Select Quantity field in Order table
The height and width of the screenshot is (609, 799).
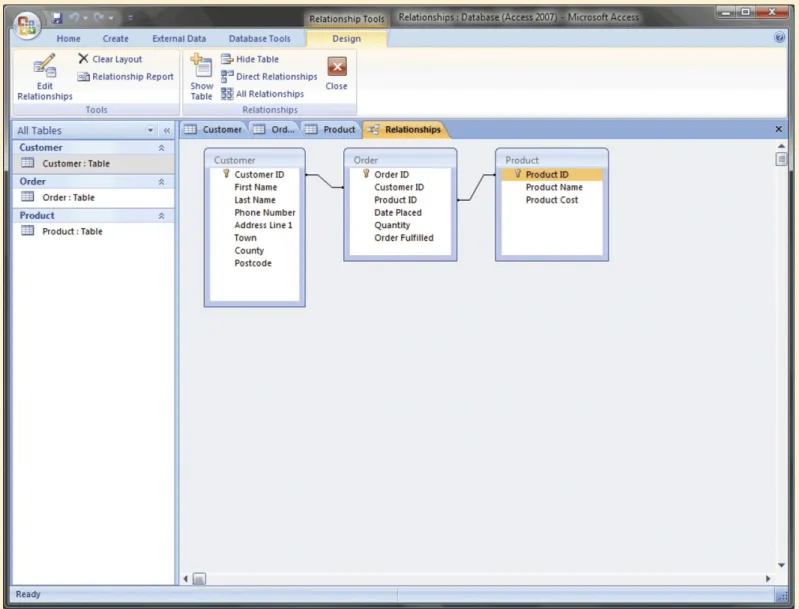tap(392, 225)
